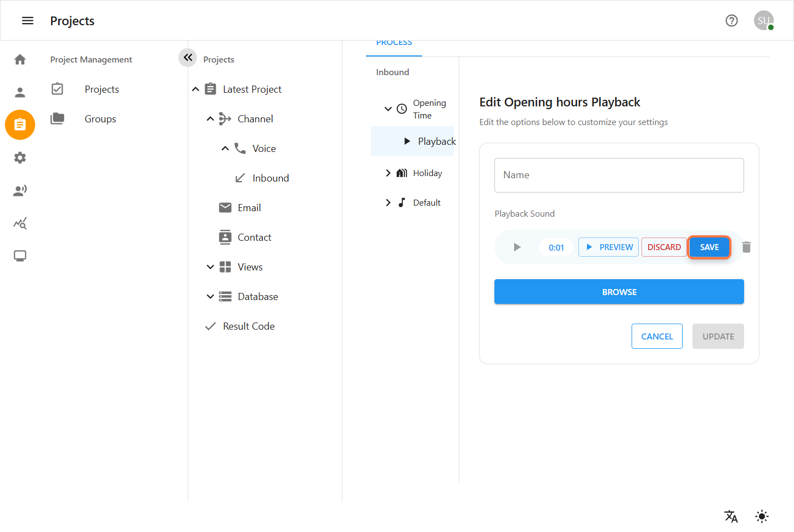Click the Home icon in sidebar
The height and width of the screenshot is (532, 794).
20,59
